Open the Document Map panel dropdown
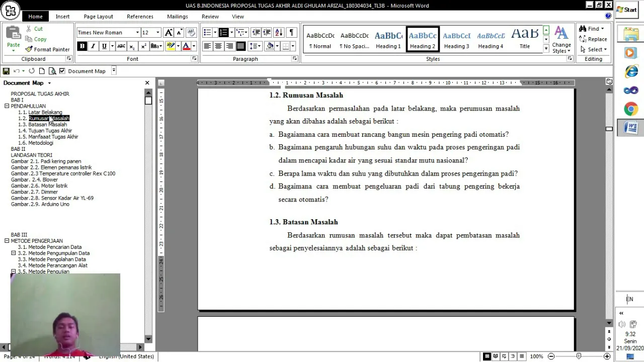The height and width of the screenshot is (362, 644). (x=49, y=83)
